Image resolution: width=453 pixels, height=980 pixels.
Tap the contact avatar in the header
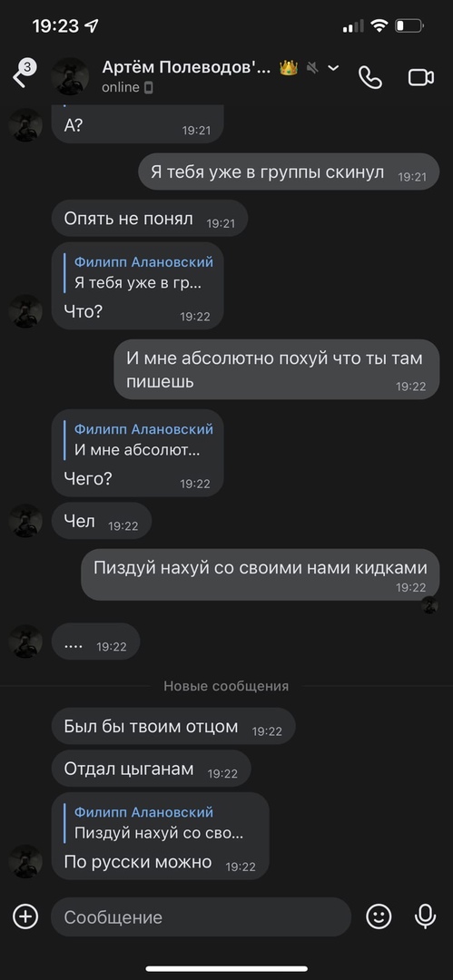70,76
